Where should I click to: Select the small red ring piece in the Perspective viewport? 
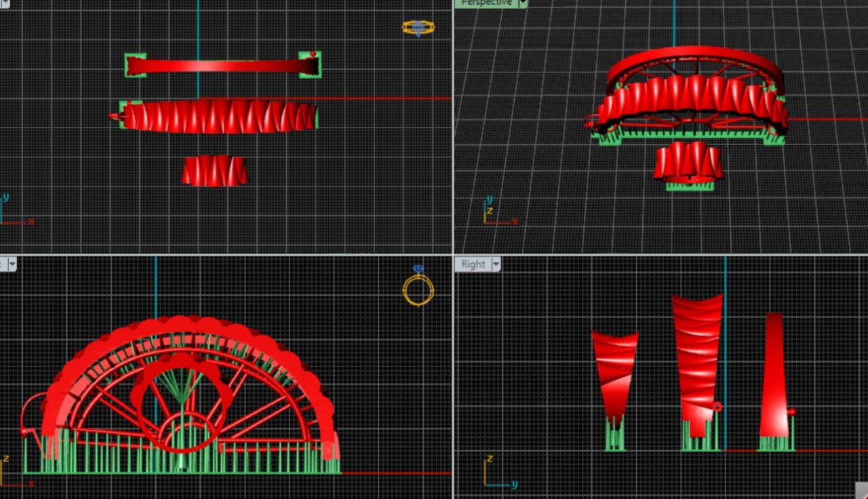[688, 162]
